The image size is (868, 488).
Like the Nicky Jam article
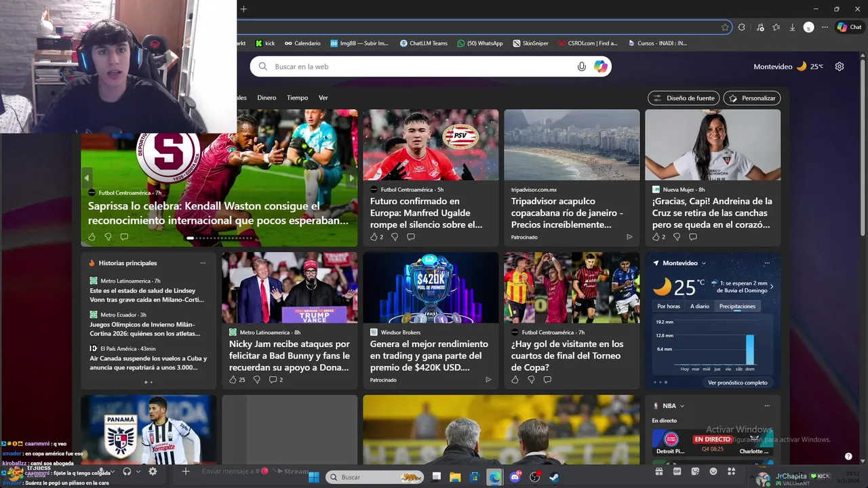(x=237, y=380)
